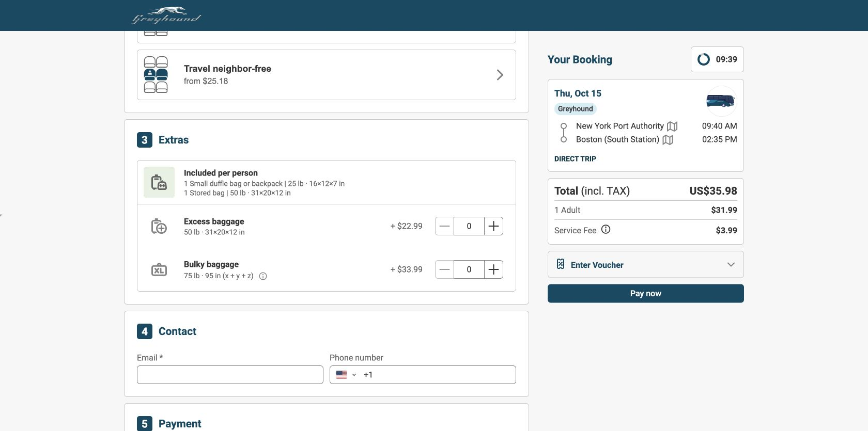Click the DIRECT TRIP label

575,159
